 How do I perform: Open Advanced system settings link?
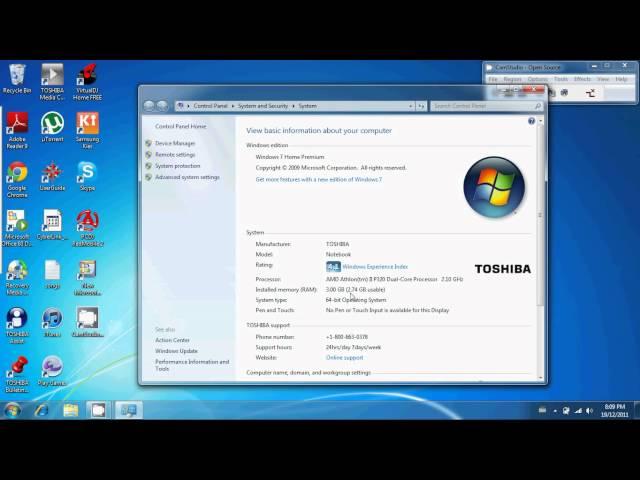click(x=187, y=177)
